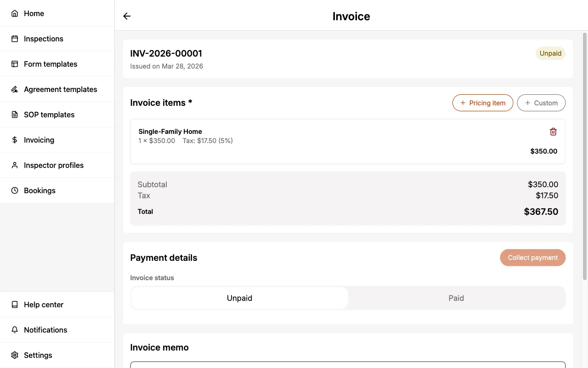Screen dimensions: 588x368
Task: Click the Inspector profiles person icon
Action: point(15,165)
